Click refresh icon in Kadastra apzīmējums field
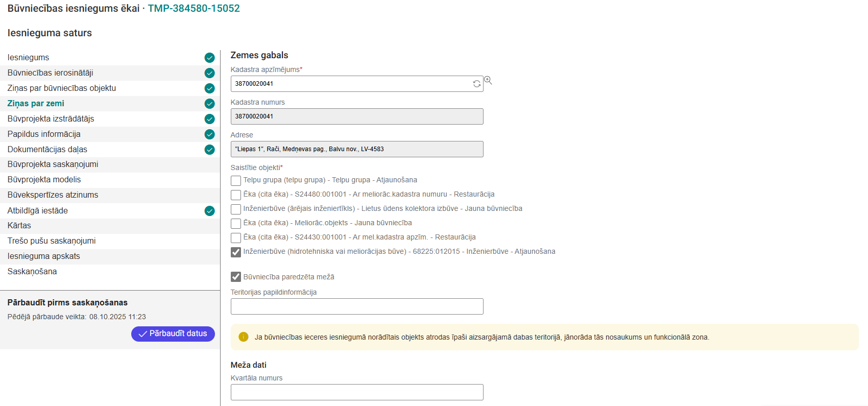868x406 pixels. [476, 84]
